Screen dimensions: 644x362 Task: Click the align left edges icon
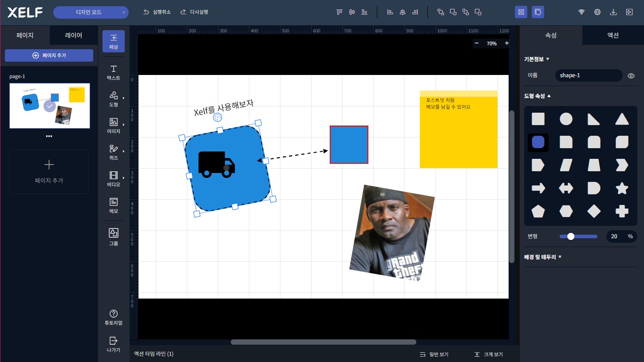(390, 12)
